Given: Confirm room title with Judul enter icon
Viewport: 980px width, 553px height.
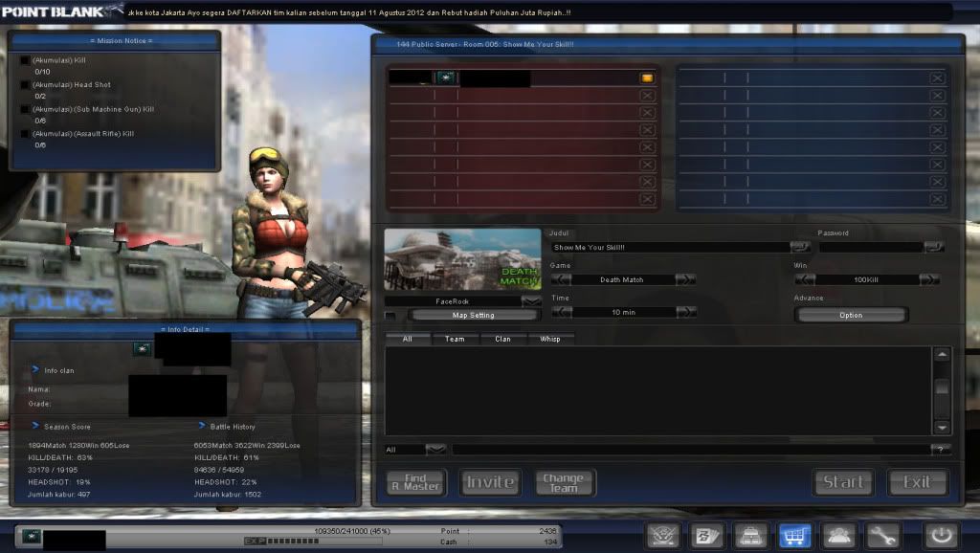Looking at the screenshot, I should pos(800,248).
